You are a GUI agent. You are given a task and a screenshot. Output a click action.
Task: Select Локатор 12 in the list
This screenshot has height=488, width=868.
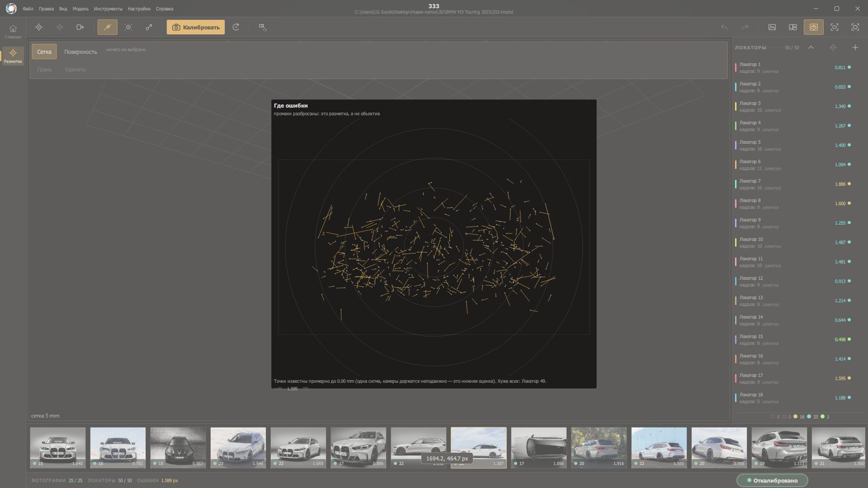point(793,281)
